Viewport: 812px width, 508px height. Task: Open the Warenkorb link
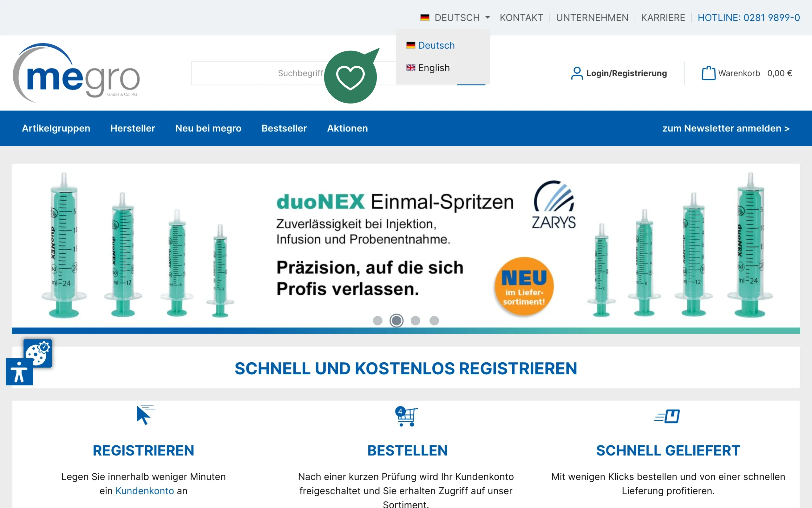tap(739, 73)
